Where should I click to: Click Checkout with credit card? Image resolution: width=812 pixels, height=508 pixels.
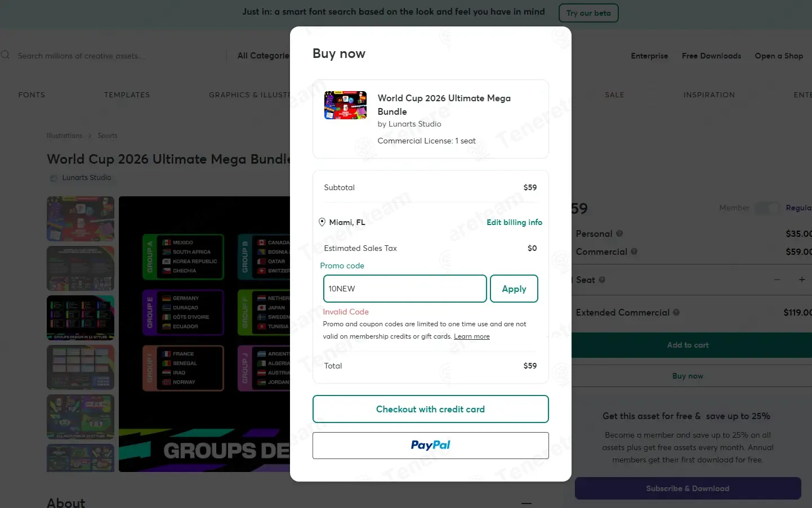click(431, 409)
